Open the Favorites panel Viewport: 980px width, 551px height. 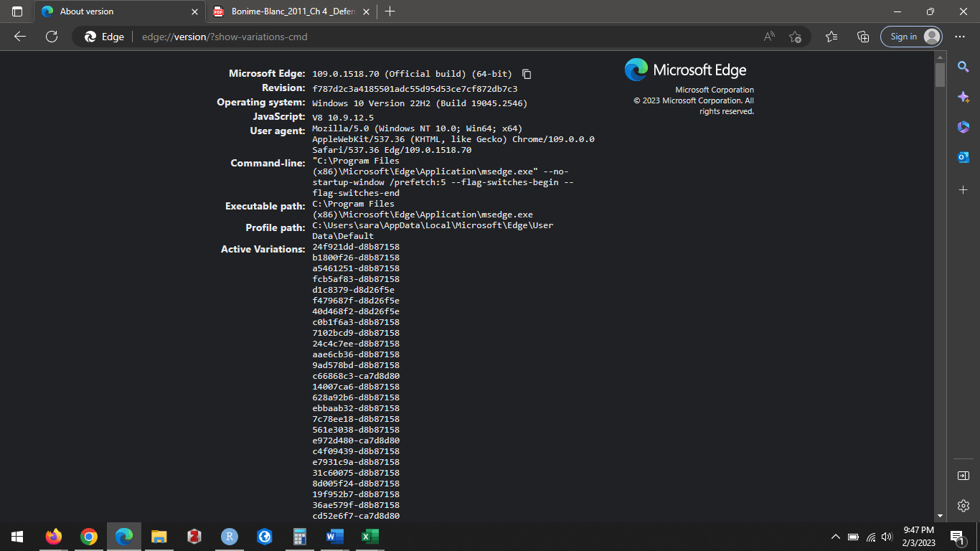click(x=831, y=36)
